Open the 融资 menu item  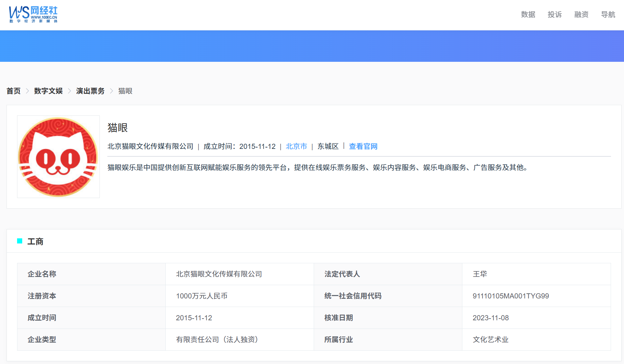pyautogui.click(x=581, y=14)
